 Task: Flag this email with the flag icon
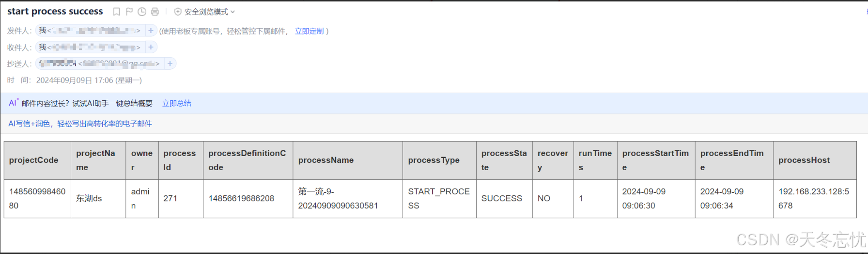pos(129,12)
